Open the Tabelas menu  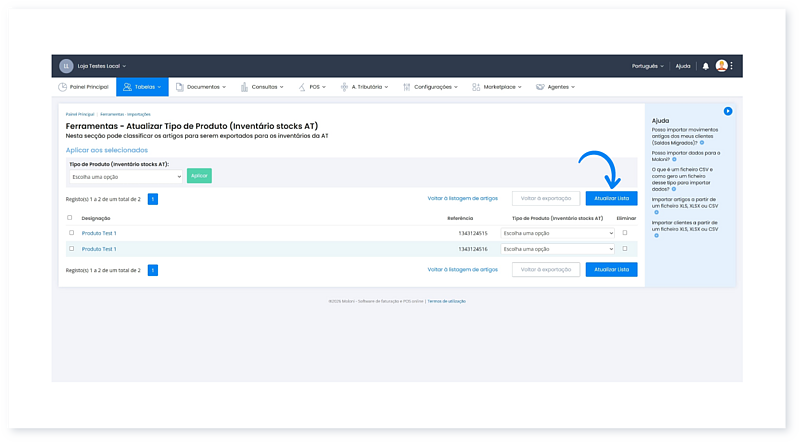pos(142,87)
